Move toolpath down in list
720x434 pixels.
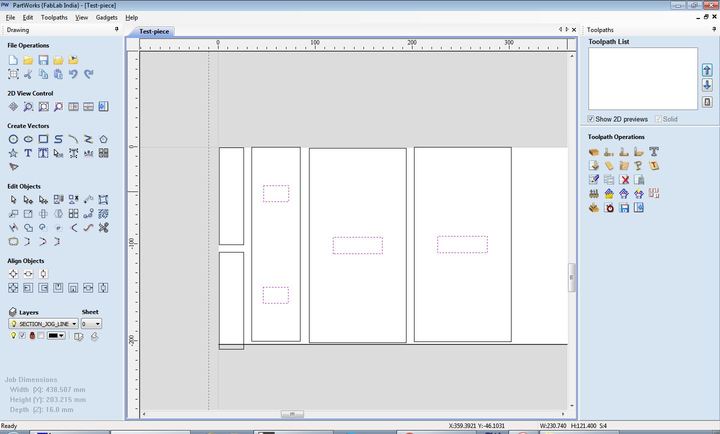(x=707, y=85)
